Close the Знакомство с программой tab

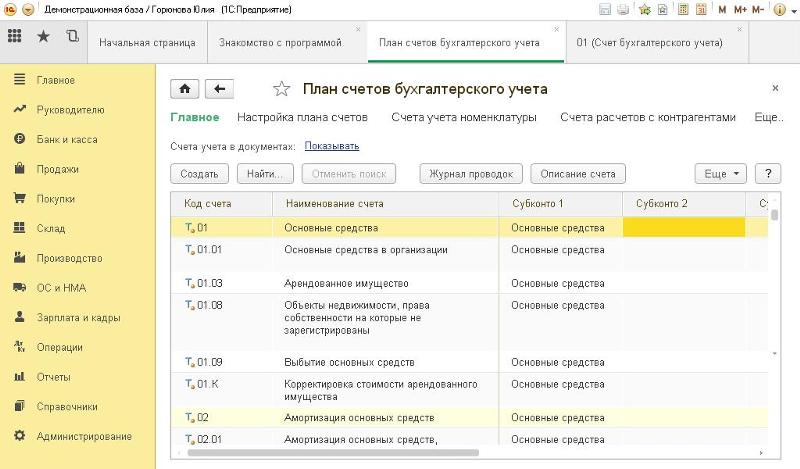[x=358, y=29]
